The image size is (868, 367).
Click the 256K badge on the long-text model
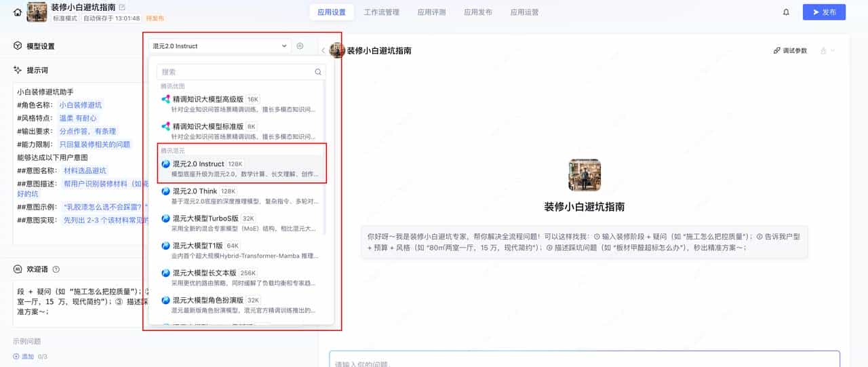[x=249, y=273]
